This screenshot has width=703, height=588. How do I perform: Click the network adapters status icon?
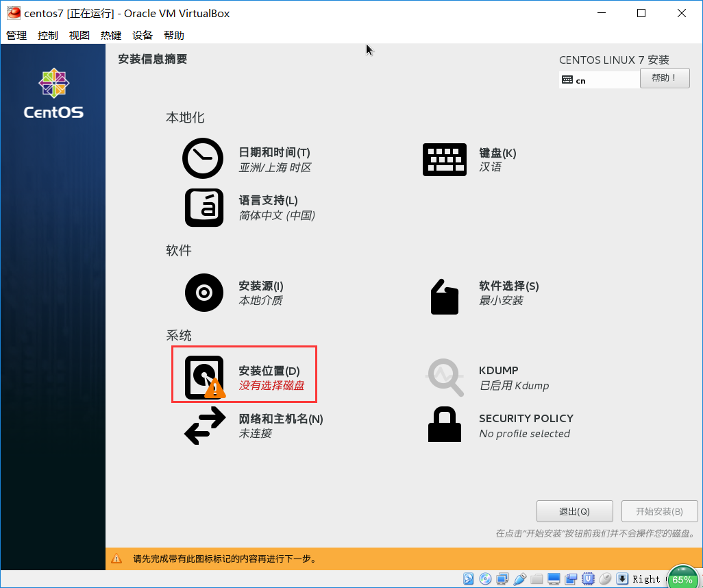(x=502, y=578)
